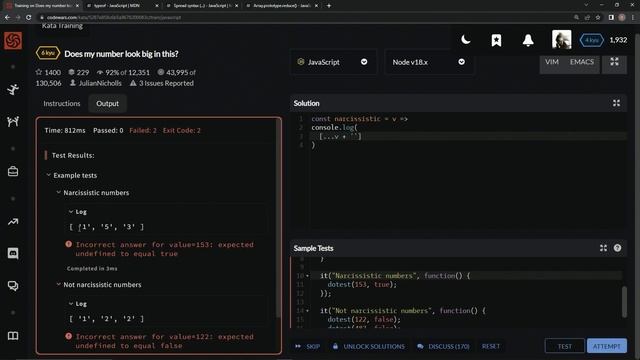The width and height of the screenshot is (640, 360).
Task: Submit with the ATTEMPT button
Action: tap(607, 346)
